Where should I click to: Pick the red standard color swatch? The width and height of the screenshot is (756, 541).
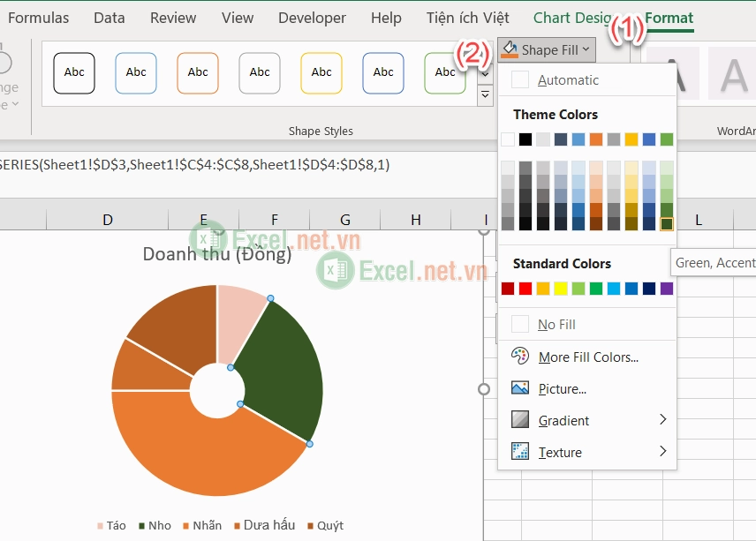(x=525, y=289)
